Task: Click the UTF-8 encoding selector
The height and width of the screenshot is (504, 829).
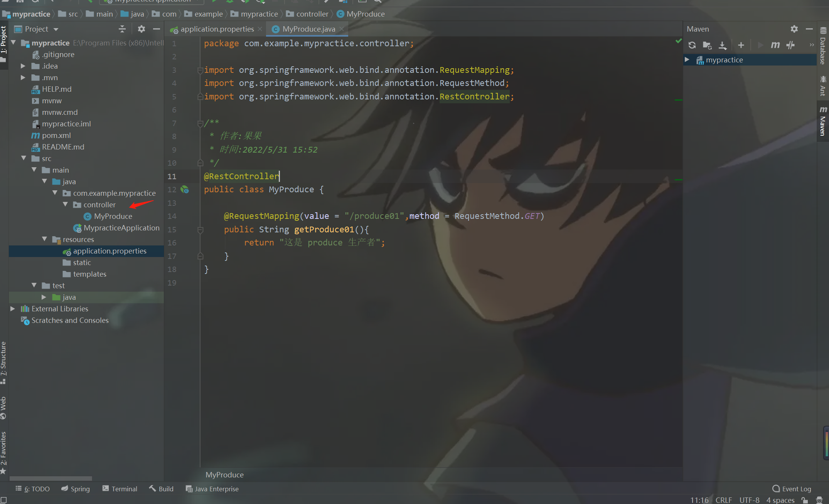Action: point(749,500)
